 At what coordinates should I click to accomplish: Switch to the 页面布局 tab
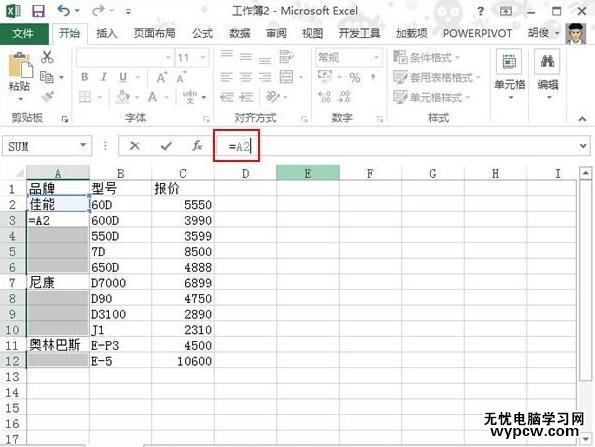pyautogui.click(x=154, y=33)
